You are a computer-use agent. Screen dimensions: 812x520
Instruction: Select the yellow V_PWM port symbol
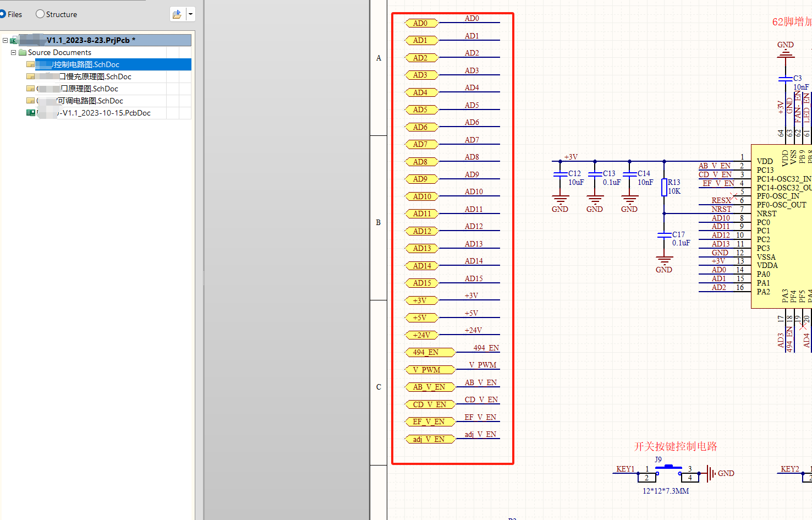click(430, 370)
